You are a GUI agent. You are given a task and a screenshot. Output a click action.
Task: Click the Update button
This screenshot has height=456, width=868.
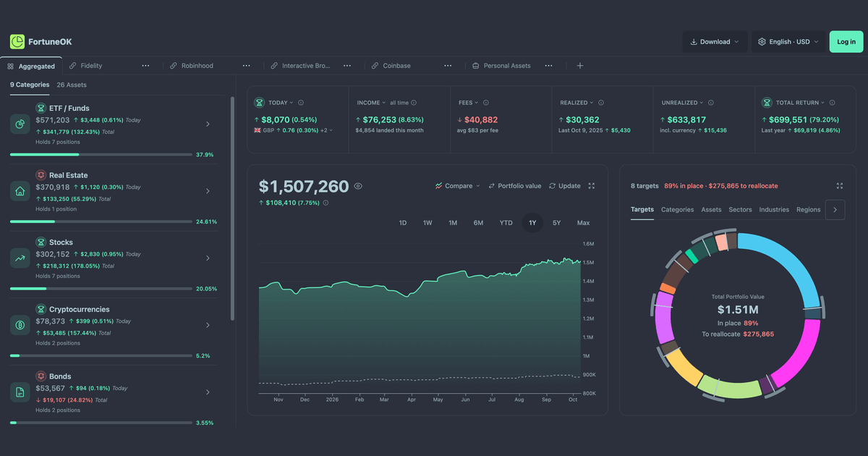pos(565,186)
